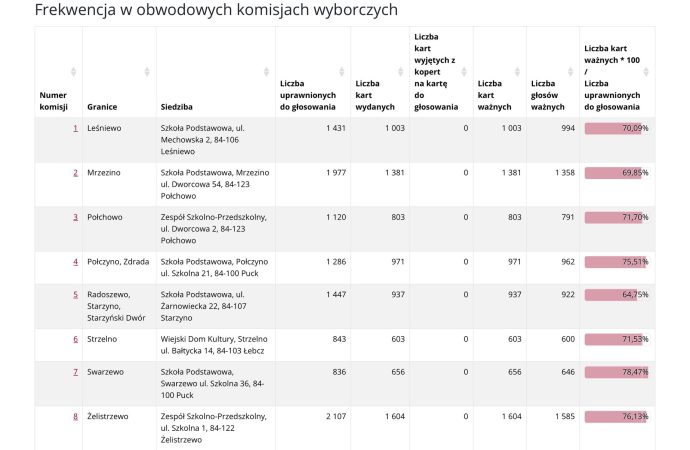
Task: Open commission number 1 link
Action: coord(75,128)
